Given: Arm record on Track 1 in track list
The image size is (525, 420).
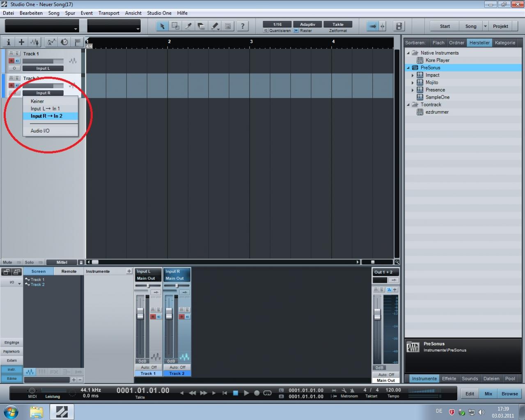Looking at the screenshot, I should (x=11, y=61).
